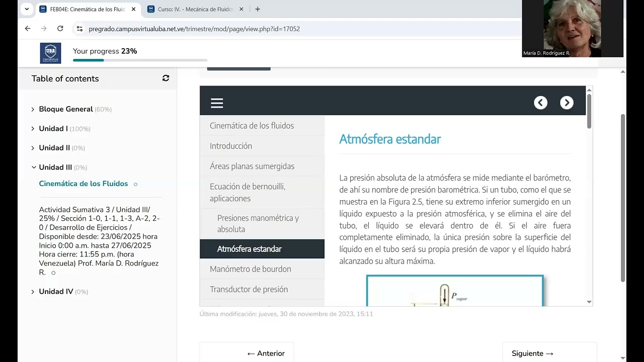Open Cinemática de los fluidos chapter

tap(262, 126)
